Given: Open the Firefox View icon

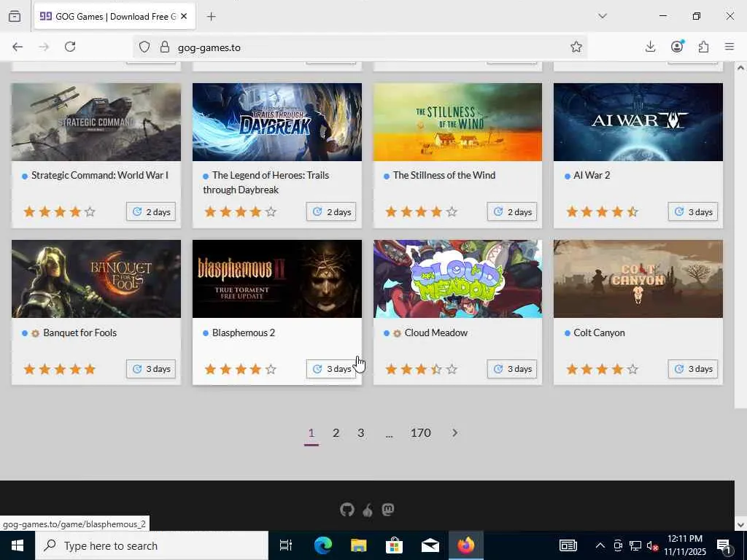Looking at the screenshot, I should click(x=15, y=16).
